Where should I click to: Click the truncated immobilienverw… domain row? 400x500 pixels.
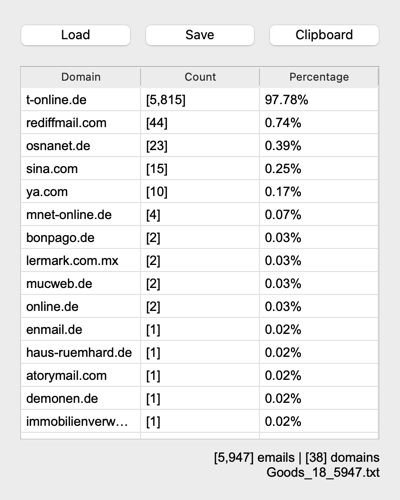199,422
